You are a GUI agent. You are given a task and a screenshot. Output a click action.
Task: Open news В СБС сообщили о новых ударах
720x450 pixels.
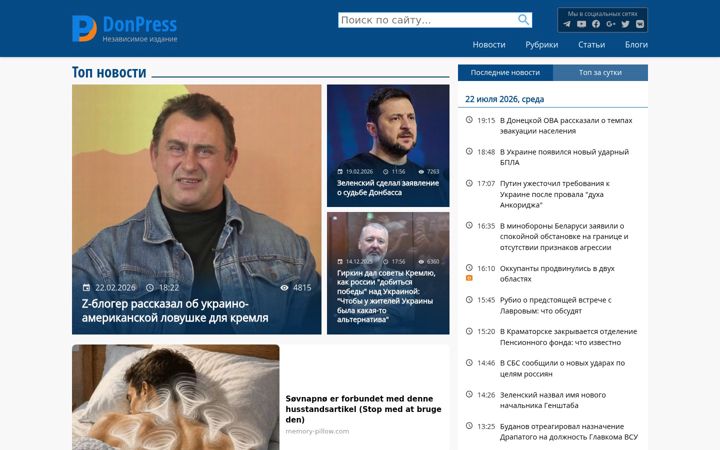[x=562, y=368]
